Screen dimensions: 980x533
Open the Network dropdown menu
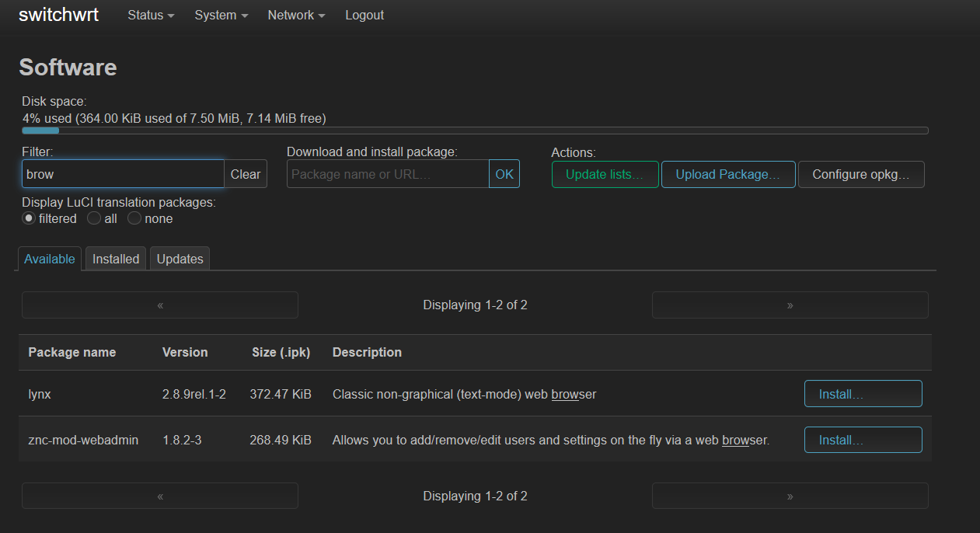[295, 15]
